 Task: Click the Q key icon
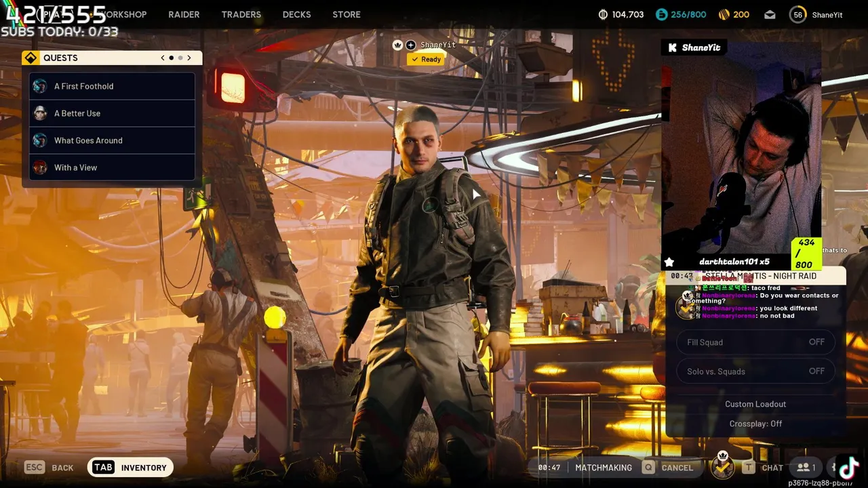649,467
